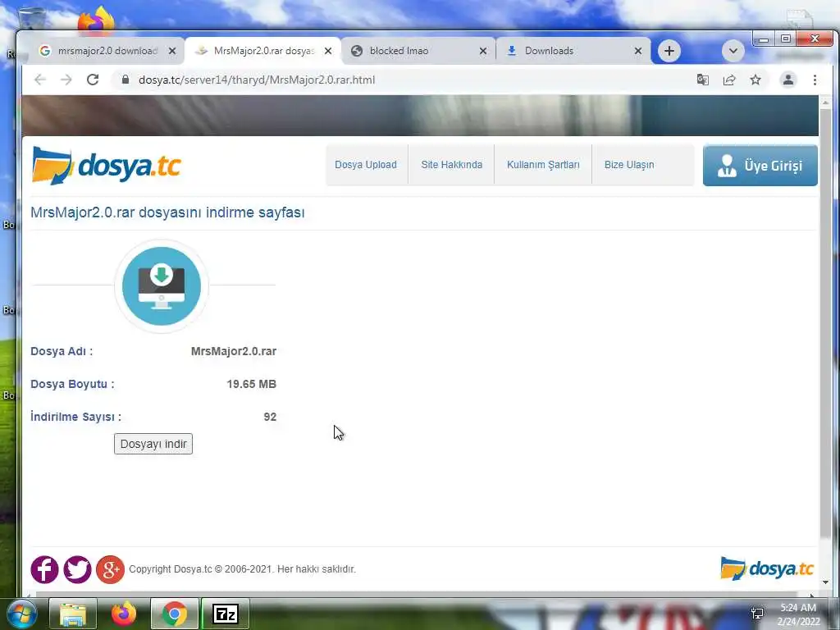Close the mrsmajor2.0 download tab
This screenshot has height=630, width=840.
pos(172,51)
